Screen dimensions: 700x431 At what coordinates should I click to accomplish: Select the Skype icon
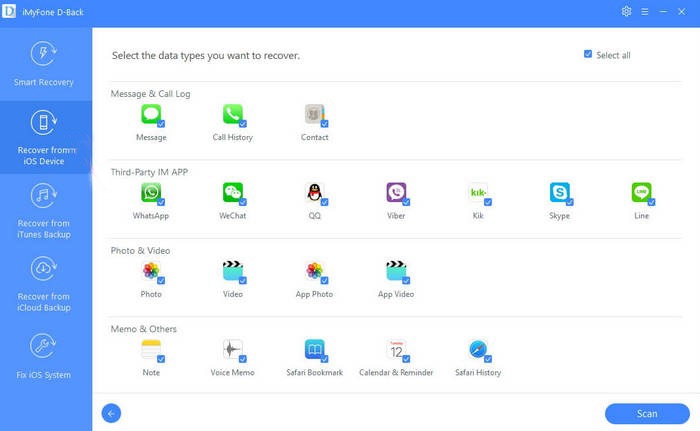[x=559, y=192]
